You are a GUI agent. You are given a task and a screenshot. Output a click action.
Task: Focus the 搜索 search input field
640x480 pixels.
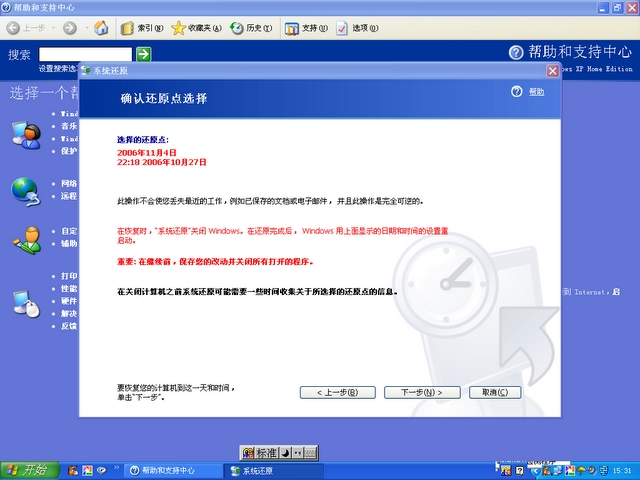(x=85, y=54)
